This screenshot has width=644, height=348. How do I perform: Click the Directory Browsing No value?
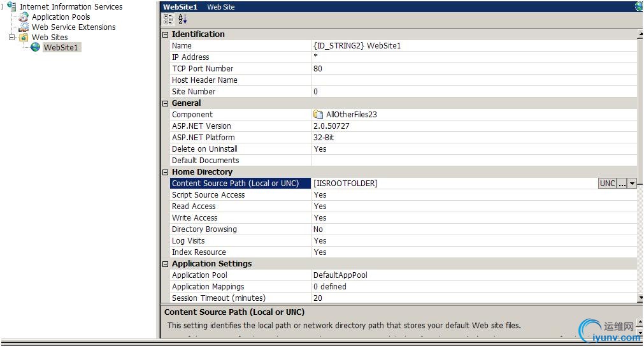318,229
